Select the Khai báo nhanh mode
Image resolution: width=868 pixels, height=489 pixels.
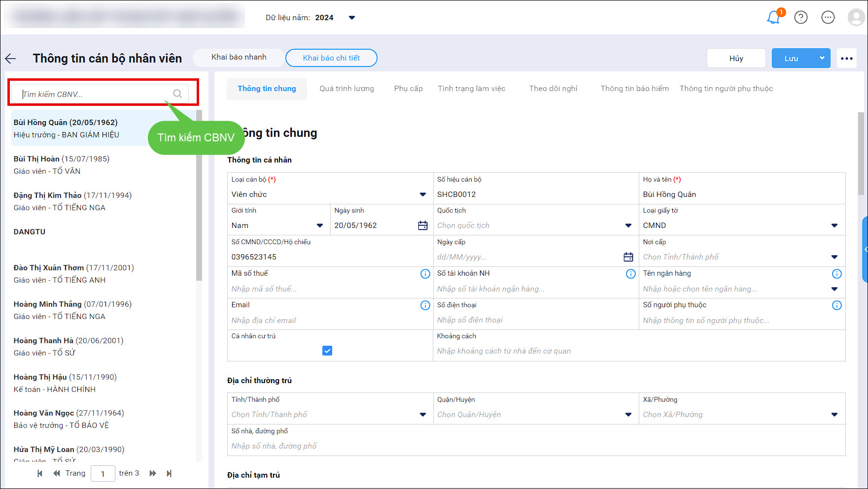pyautogui.click(x=239, y=57)
